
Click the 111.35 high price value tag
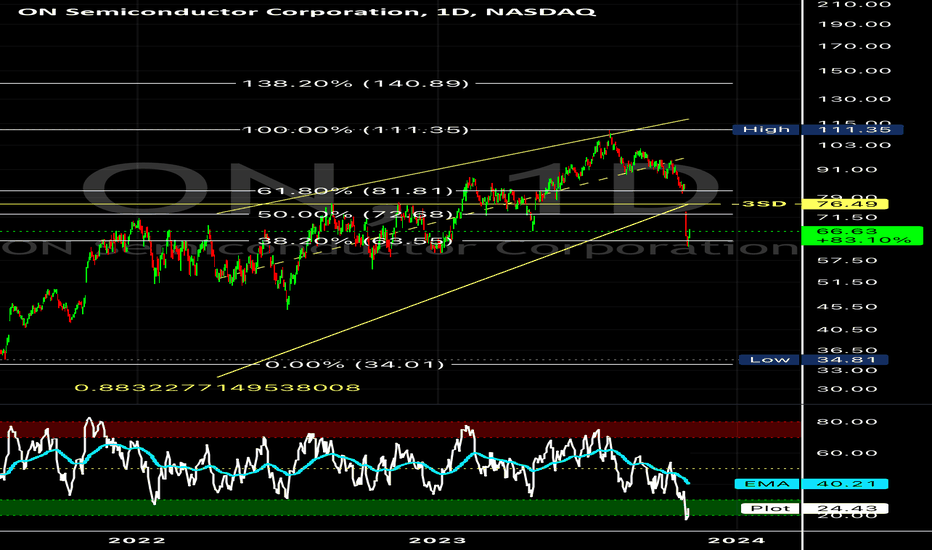(852, 129)
